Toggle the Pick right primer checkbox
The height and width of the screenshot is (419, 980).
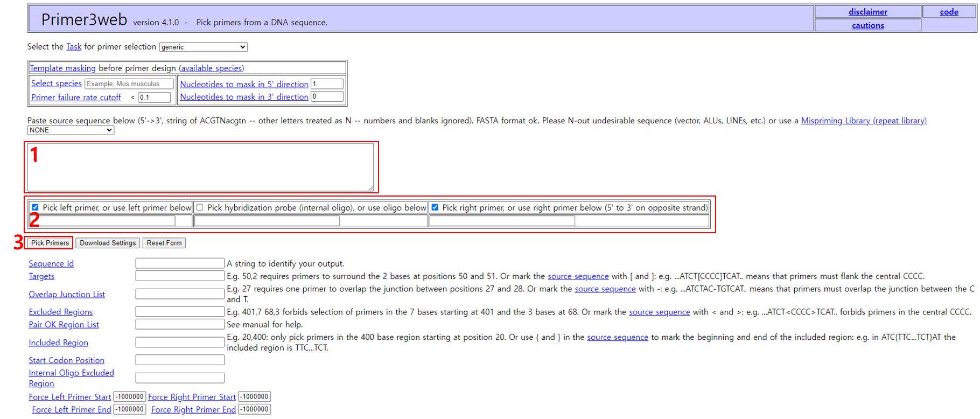[x=435, y=207]
